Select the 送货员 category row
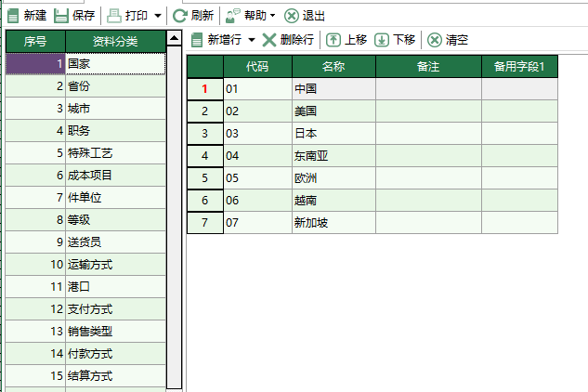 click(x=85, y=242)
